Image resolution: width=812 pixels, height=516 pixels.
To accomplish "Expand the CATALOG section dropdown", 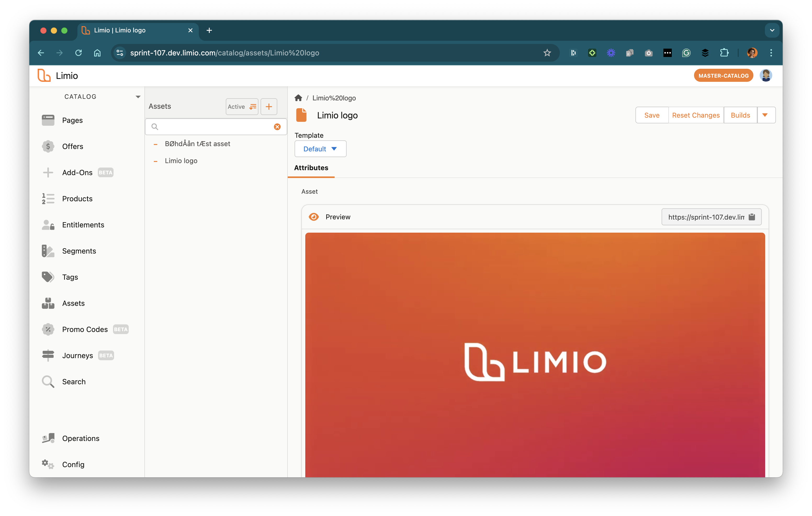I will pos(138,97).
